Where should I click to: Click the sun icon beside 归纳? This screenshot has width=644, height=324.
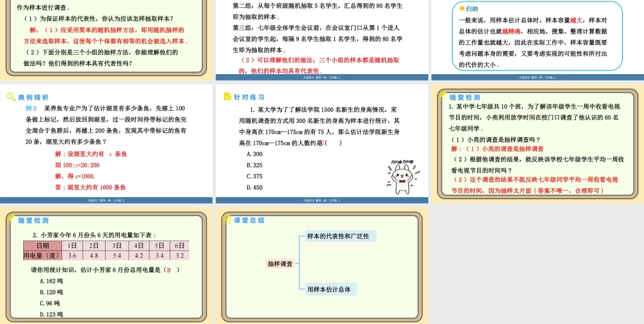[x=462, y=8]
